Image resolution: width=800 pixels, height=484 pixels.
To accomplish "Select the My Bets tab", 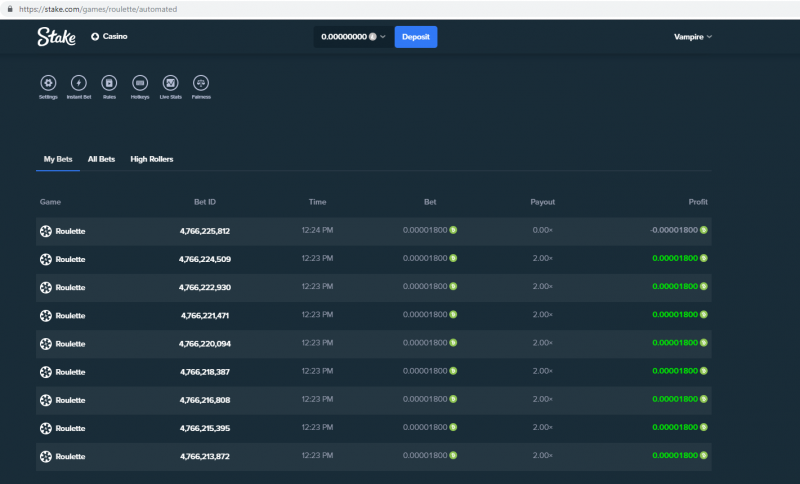I will [58, 159].
